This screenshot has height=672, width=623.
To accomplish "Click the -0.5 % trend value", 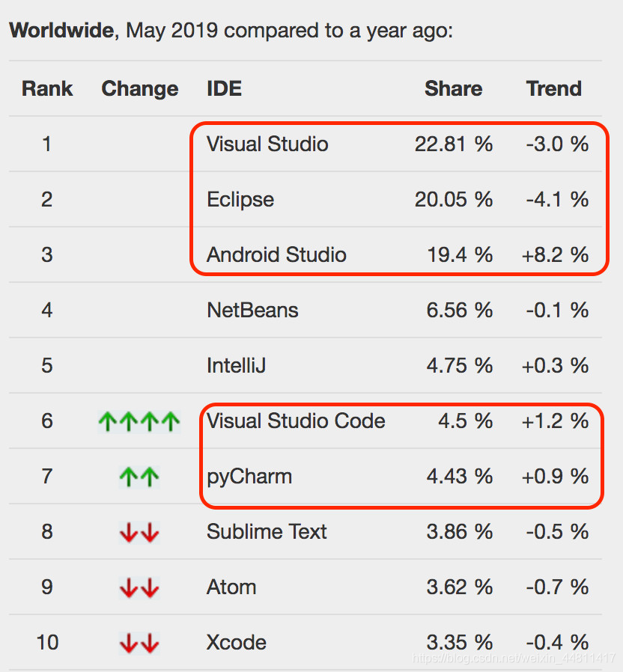I will (x=557, y=531).
